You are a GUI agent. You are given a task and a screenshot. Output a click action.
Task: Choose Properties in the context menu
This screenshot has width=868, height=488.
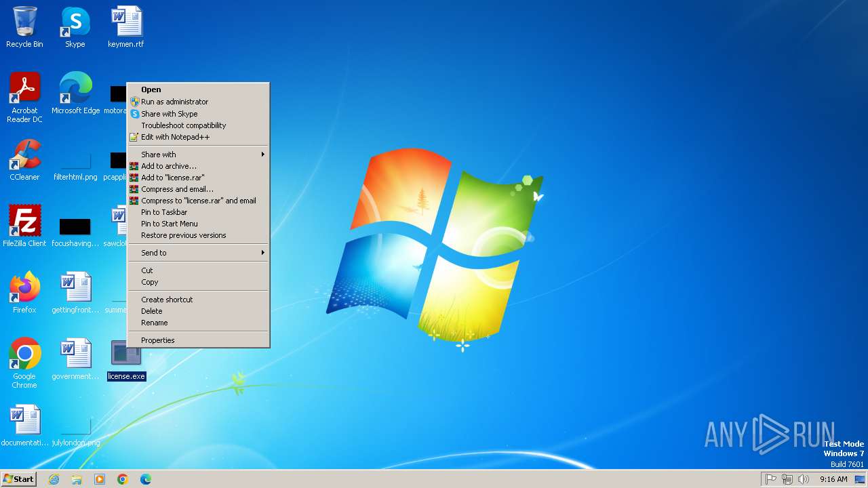tap(199, 340)
